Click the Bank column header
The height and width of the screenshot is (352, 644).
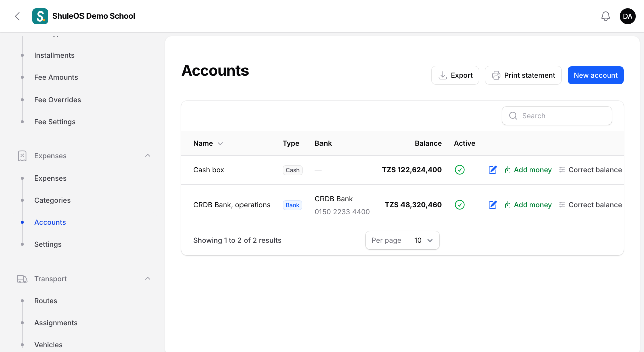pyautogui.click(x=323, y=143)
